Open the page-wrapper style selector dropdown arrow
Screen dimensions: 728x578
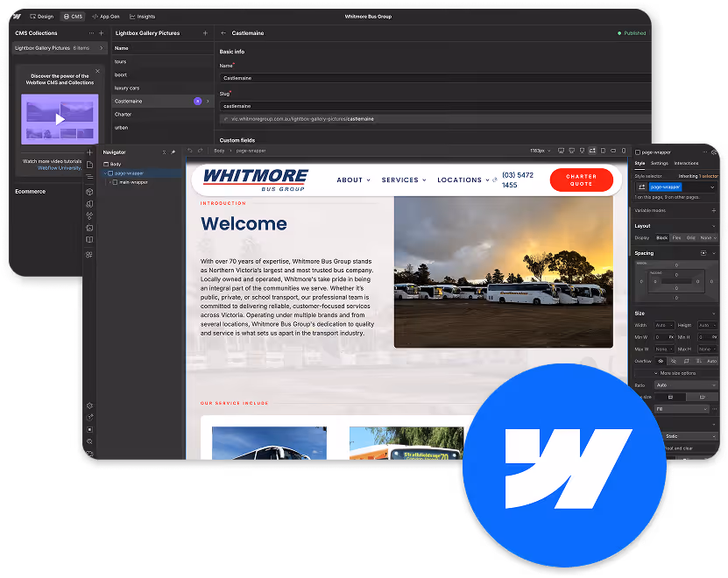click(x=712, y=187)
